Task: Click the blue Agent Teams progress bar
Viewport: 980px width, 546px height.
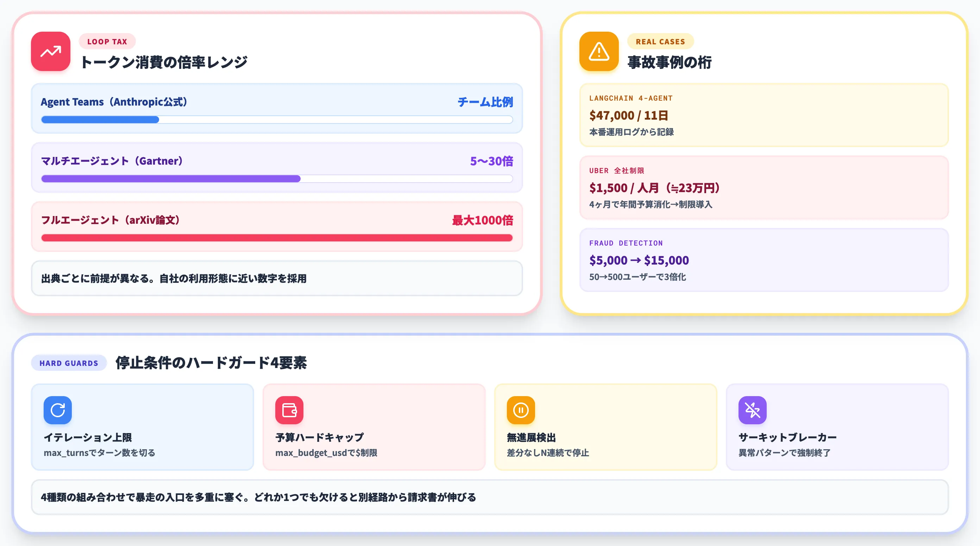Action: pyautogui.click(x=277, y=120)
